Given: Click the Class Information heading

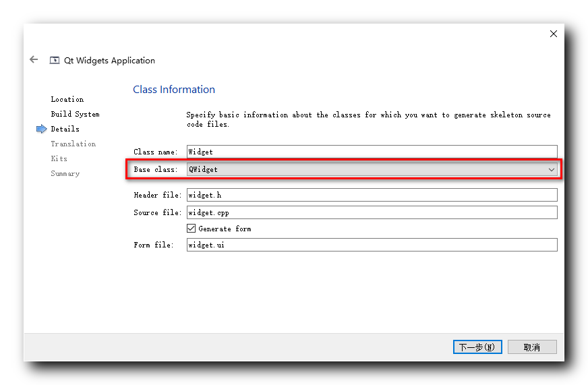Looking at the screenshot, I should (x=174, y=89).
